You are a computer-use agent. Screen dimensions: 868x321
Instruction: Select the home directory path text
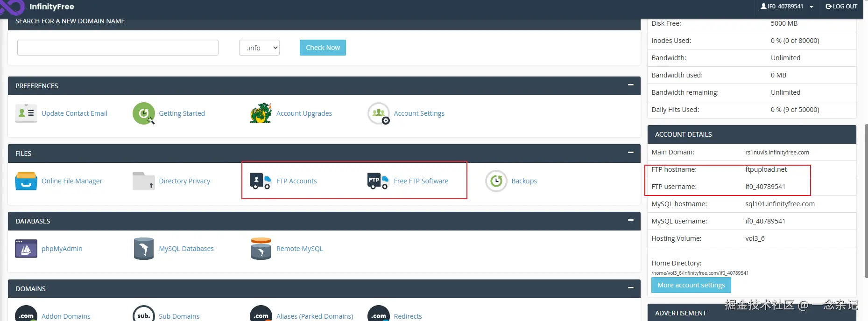tap(700, 273)
